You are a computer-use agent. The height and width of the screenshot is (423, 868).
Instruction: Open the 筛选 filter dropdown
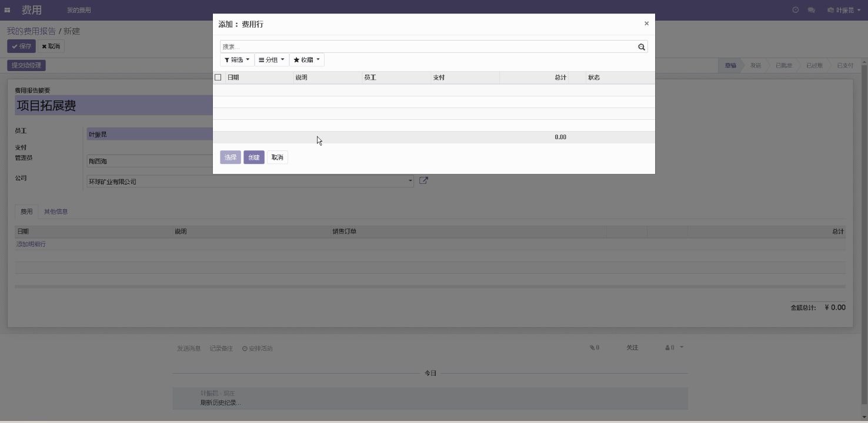tap(237, 60)
